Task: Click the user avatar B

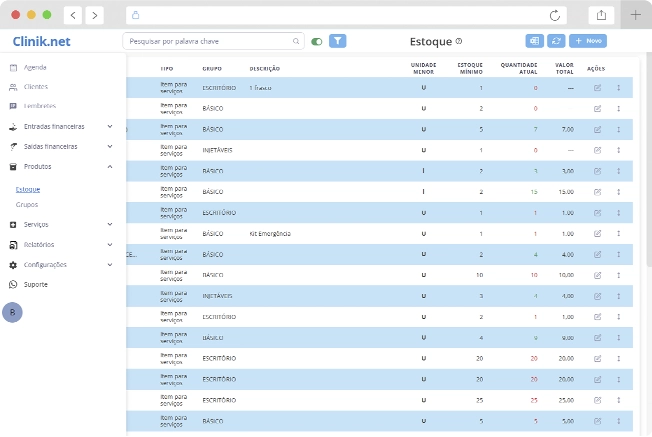Action: [13, 312]
